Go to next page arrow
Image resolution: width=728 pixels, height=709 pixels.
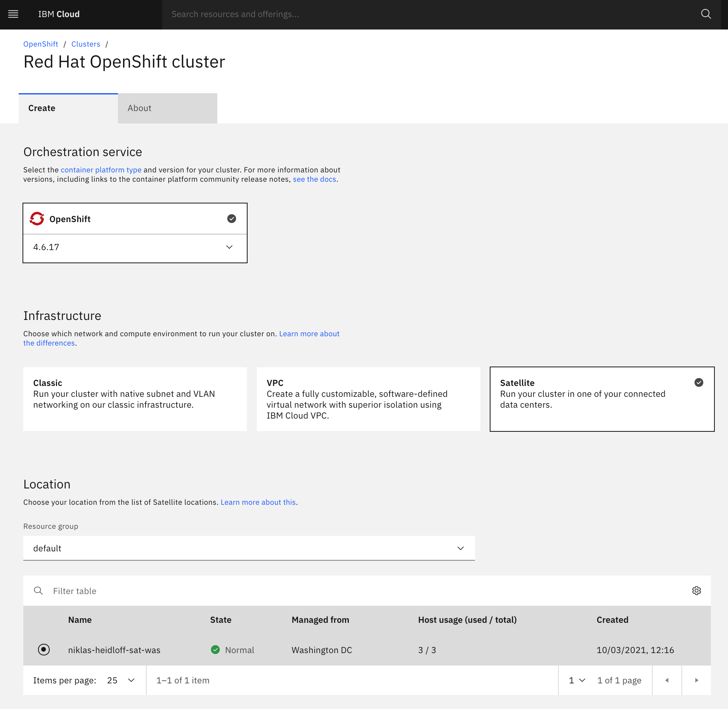click(697, 680)
